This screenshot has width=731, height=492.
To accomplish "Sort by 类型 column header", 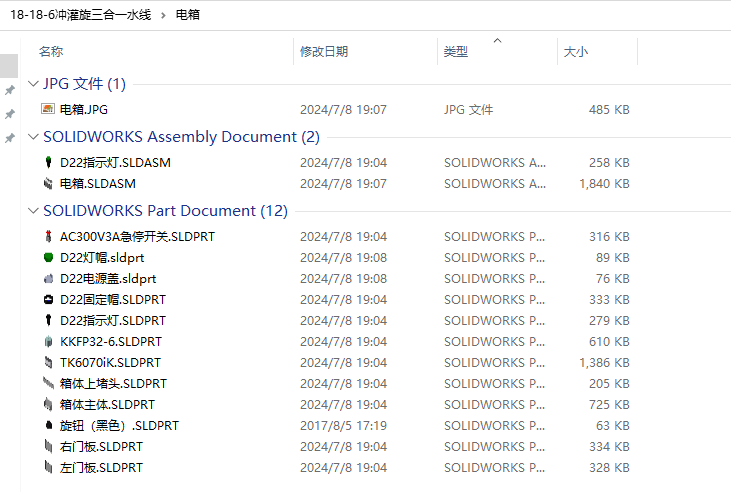I will coord(455,51).
